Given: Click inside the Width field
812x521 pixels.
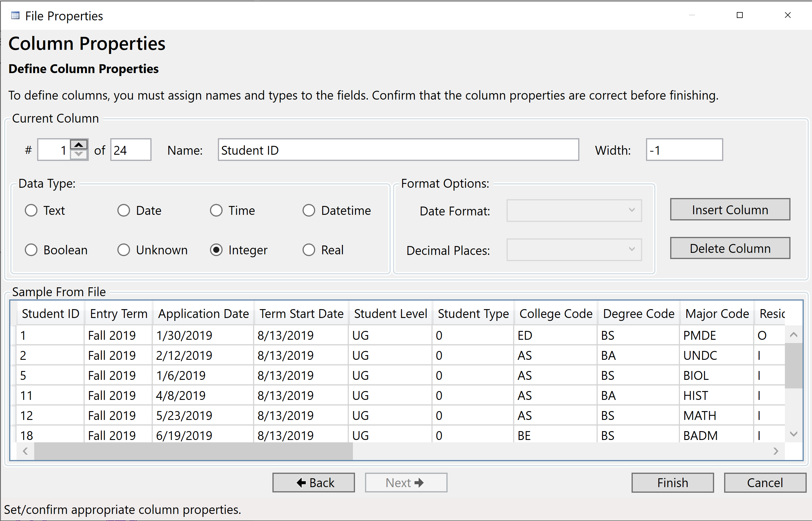Looking at the screenshot, I should pyautogui.click(x=684, y=150).
